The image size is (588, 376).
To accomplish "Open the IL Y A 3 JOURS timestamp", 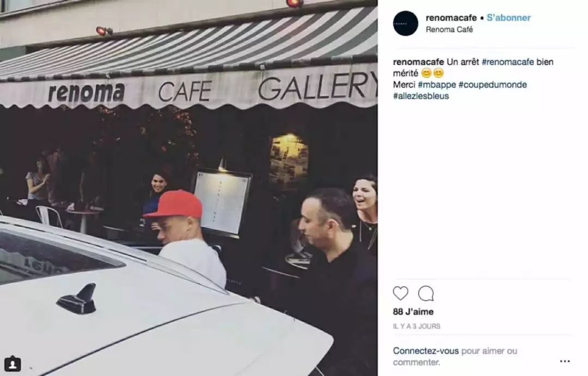I will pos(416,326).
